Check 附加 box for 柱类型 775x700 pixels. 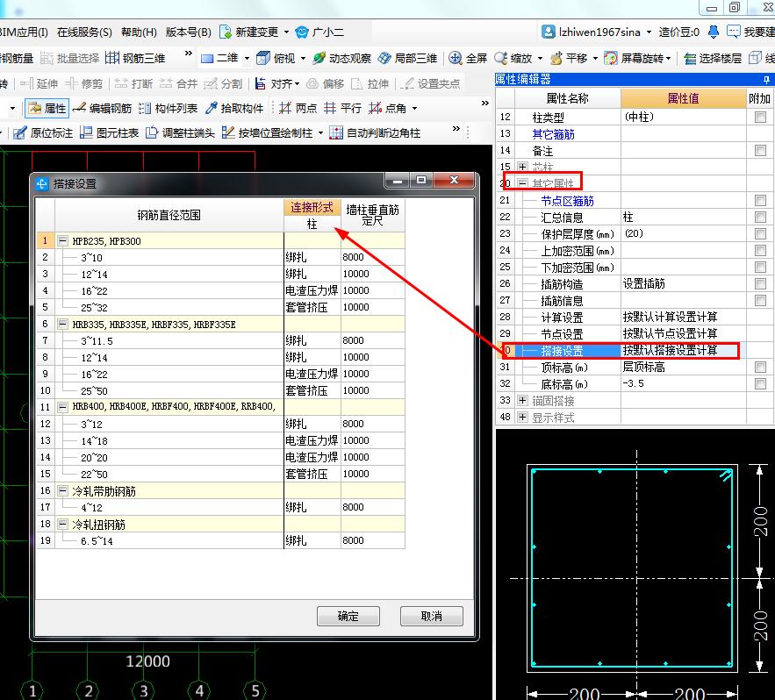[760, 117]
